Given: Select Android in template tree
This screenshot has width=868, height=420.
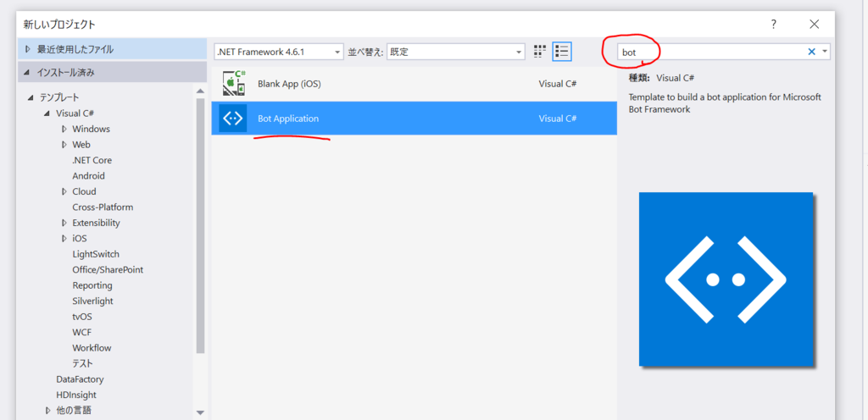Looking at the screenshot, I should pos(88,176).
